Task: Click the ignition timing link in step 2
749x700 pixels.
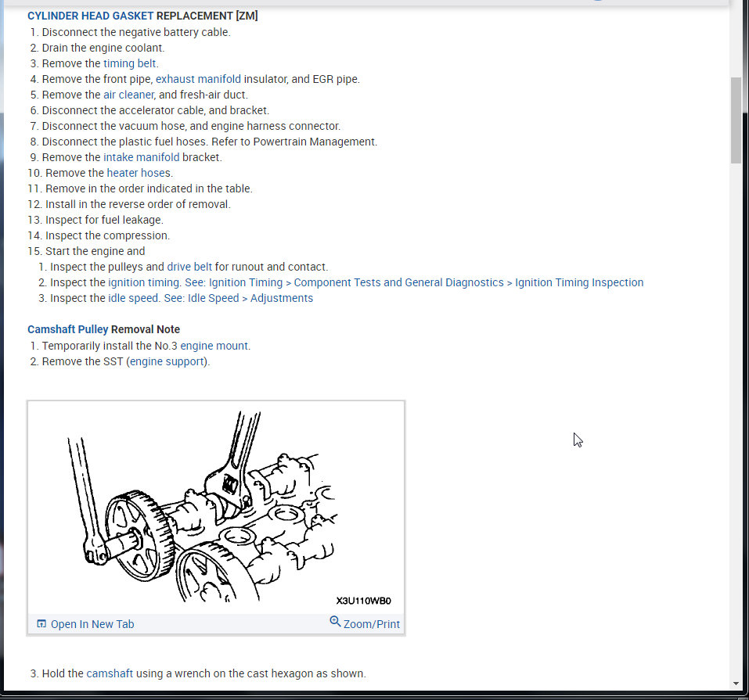Action: tap(144, 282)
